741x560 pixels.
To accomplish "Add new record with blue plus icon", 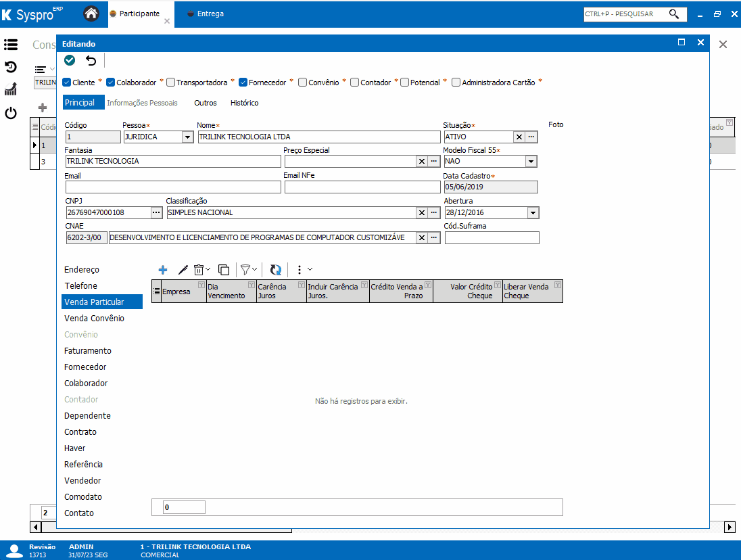I will point(162,269).
